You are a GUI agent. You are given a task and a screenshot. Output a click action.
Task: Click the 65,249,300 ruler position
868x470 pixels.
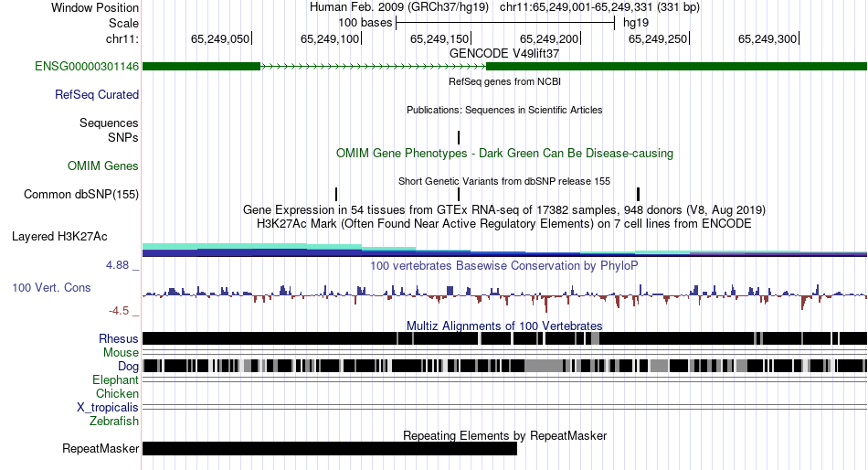(767, 38)
